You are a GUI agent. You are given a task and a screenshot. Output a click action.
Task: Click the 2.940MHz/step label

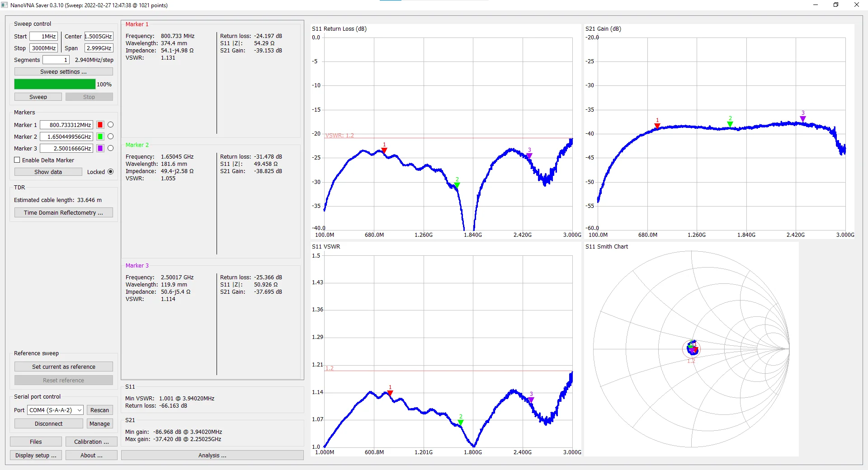pyautogui.click(x=94, y=60)
